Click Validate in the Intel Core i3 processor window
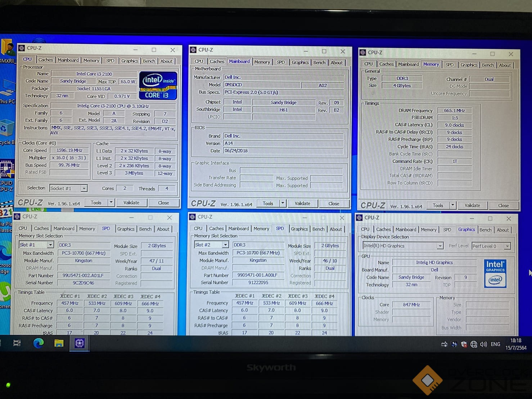532x399 pixels. [x=131, y=203]
